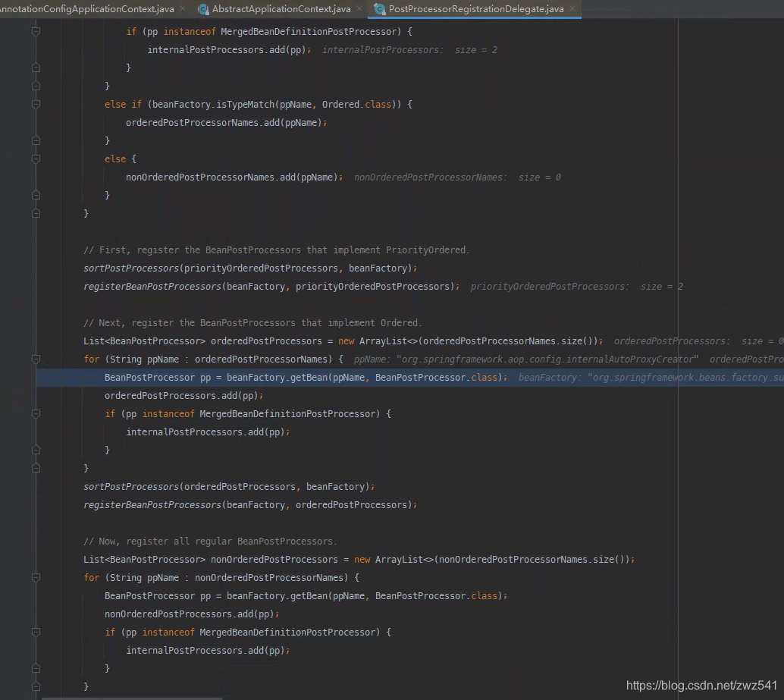Image resolution: width=784 pixels, height=700 pixels.
Task: Click 'registerBeanPostProcessors(beanFactory, priorityOrderedPostProcessors);'
Action: 271,287
